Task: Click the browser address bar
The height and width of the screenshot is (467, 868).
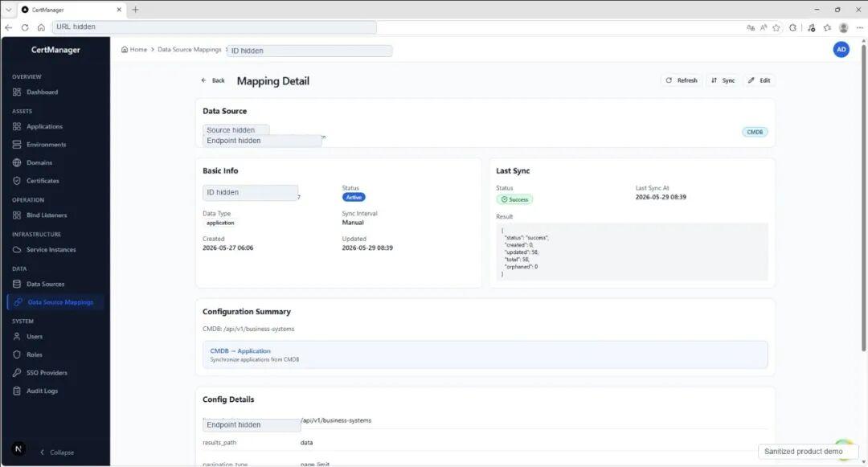Action: point(215,27)
